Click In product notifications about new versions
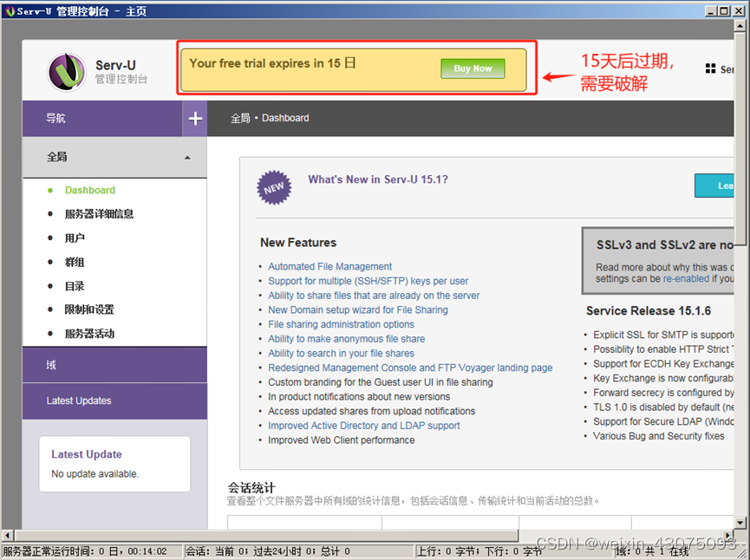This screenshot has width=750, height=560. [359, 396]
